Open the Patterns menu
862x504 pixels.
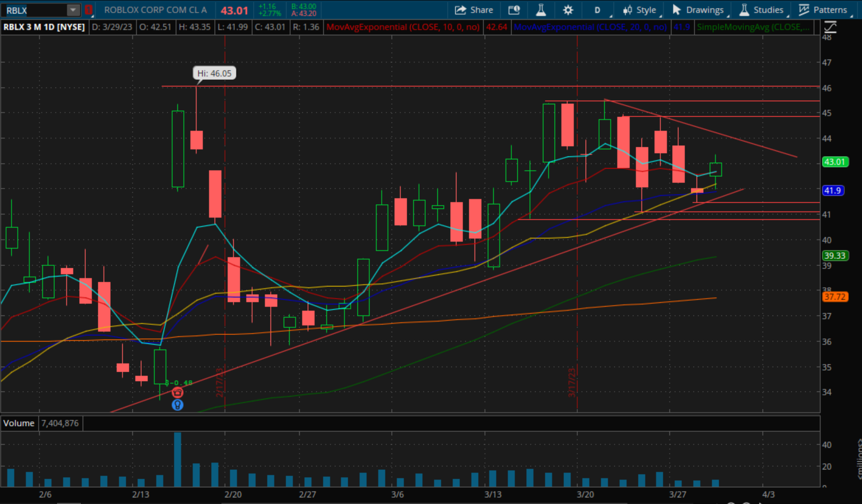[x=823, y=10]
